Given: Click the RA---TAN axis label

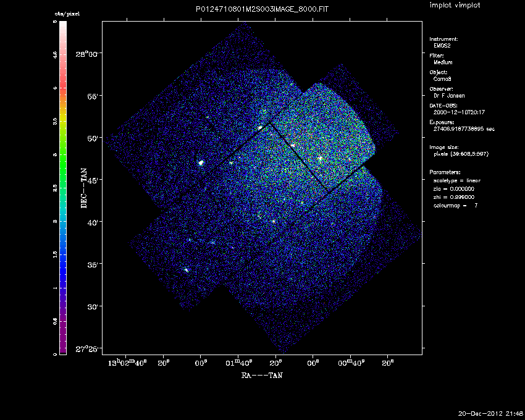Looking at the screenshot, I should click(262, 376).
